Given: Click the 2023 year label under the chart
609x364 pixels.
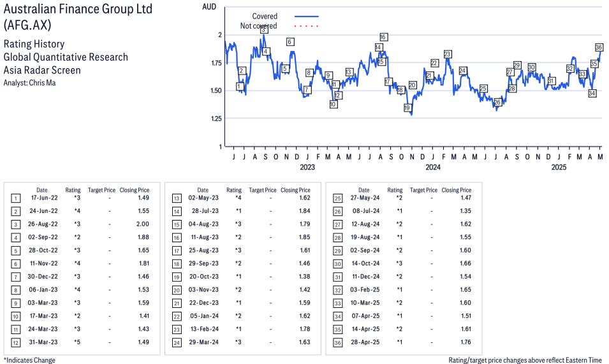Looking at the screenshot, I should [x=307, y=167].
